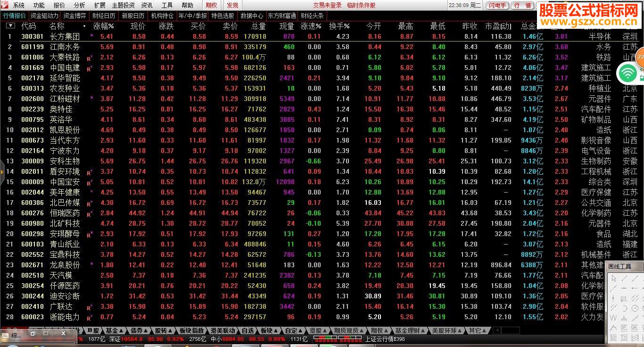Pick the zigzag trend line tool
The width and height of the screenshot is (644, 347).
click(635, 318)
